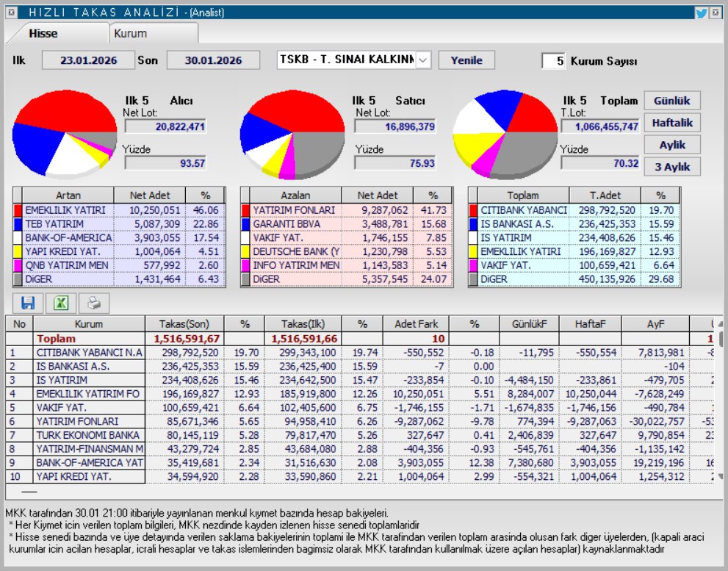Sort Artan table by Net Adet header
This screenshot has width=728, height=571.
click(x=150, y=195)
